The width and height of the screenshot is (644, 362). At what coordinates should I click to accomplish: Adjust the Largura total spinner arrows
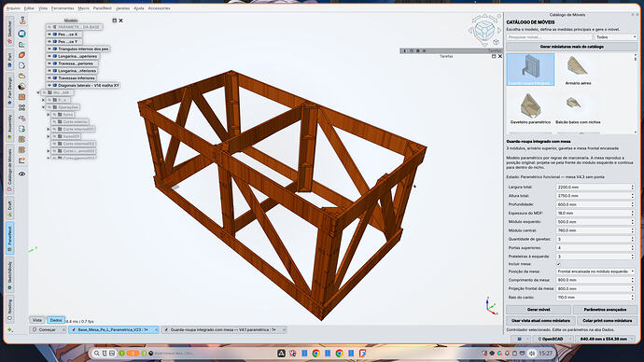click(633, 188)
